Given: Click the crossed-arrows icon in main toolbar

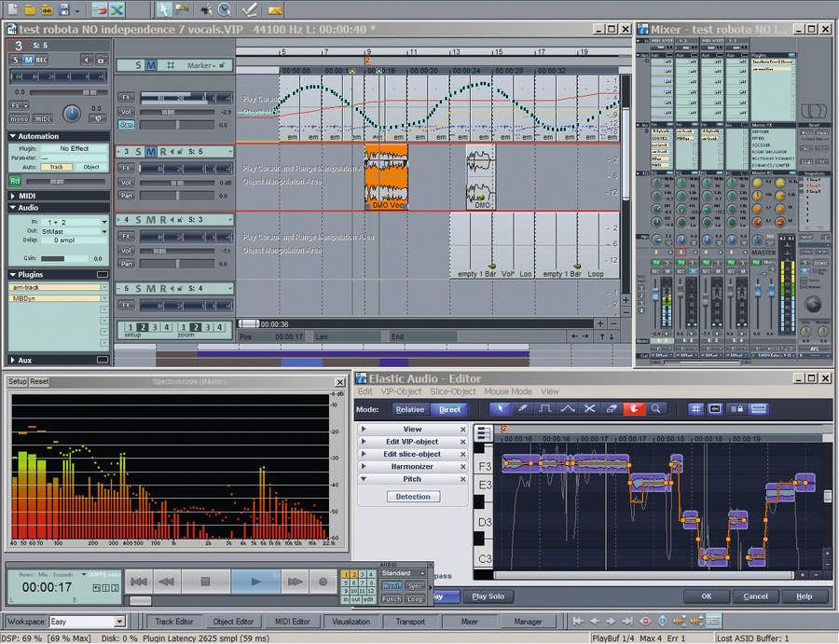Looking at the screenshot, I should [x=117, y=9].
